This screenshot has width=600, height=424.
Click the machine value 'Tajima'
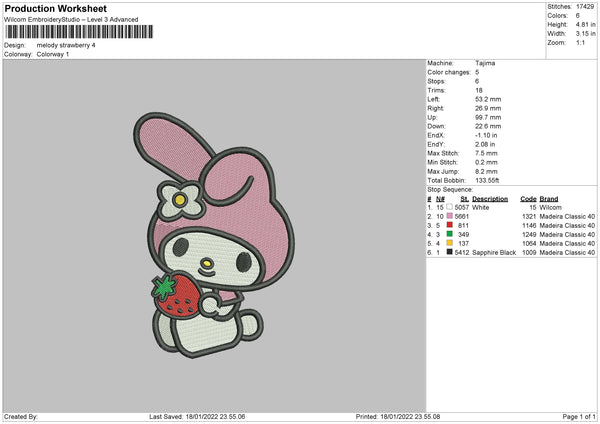click(x=485, y=63)
